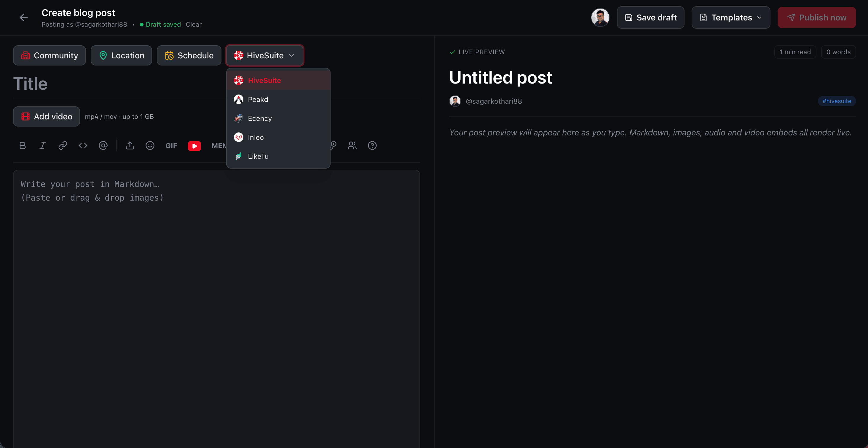The image size is (868, 448).
Task: Choose Ecency from the frontend list
Action: (278, 119)
